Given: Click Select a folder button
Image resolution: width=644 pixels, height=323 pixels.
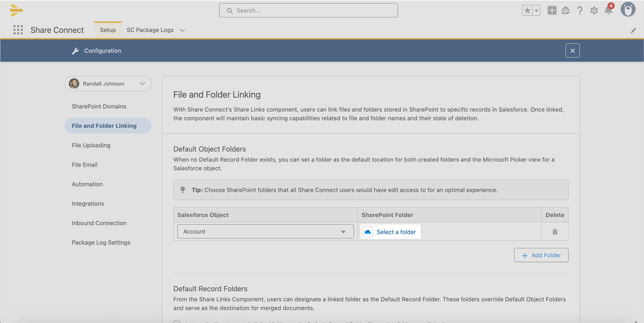Looking at the screenshot, I should (390, 232).
